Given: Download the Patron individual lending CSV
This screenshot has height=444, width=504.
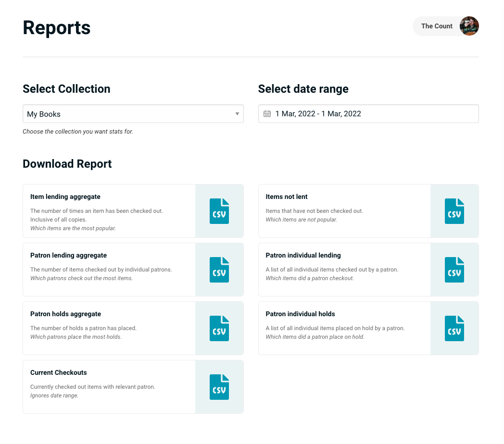Looking at the screenshot, I should tap(454, 270).
